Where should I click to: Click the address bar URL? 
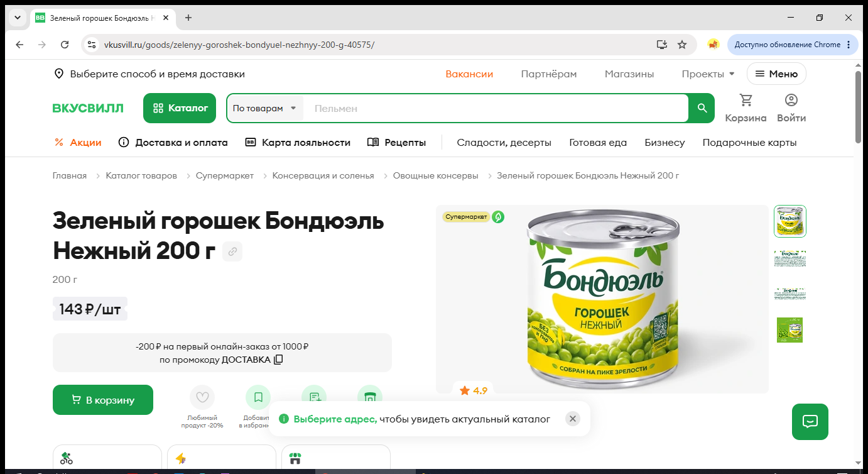click(x=239, y=45)
